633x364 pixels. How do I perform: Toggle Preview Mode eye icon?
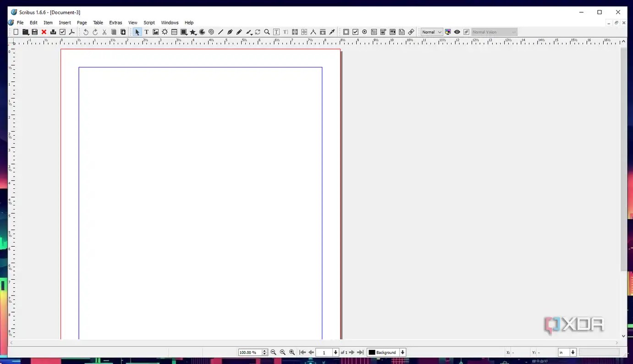[x=457, y=32]
